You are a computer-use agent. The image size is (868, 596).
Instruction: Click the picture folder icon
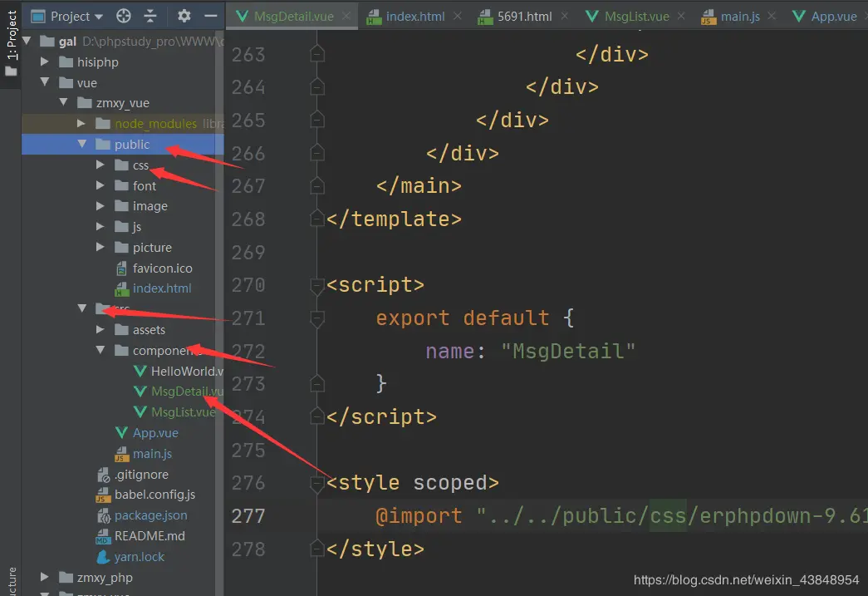pos(122,247)
